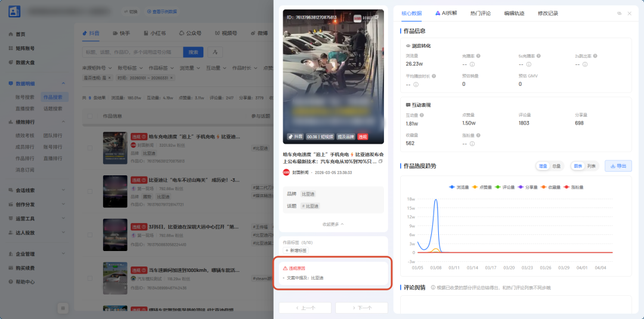Switch to the 热门评论 tab
644x319 pixels.
tap(481, 13)
